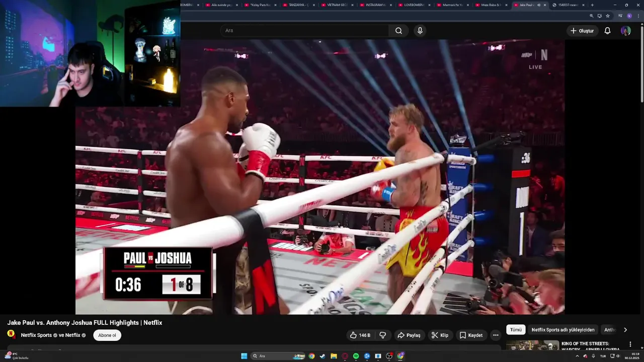The height and width of the screenshot is (362, 644).
Task: Switch to the INSTAGRAM browser tab
Action: point(376,5)
